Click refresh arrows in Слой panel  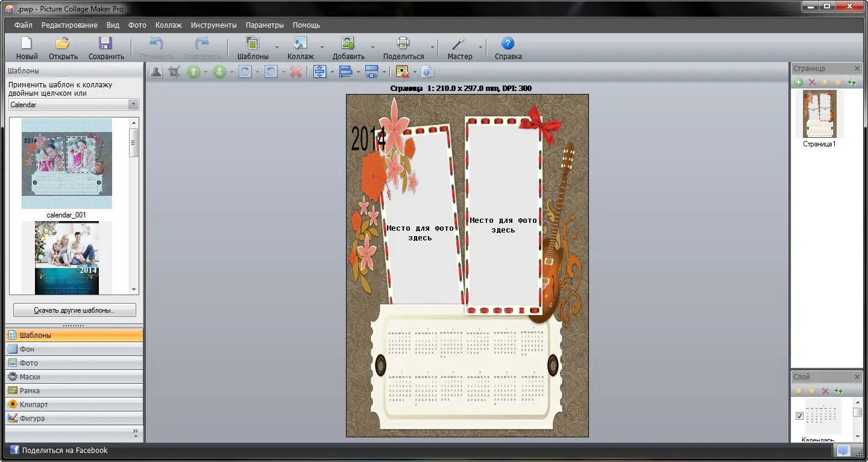coord(838,391)
